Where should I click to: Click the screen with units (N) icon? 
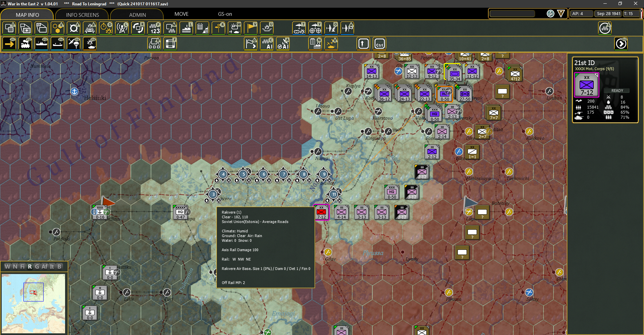pos(170,28)
